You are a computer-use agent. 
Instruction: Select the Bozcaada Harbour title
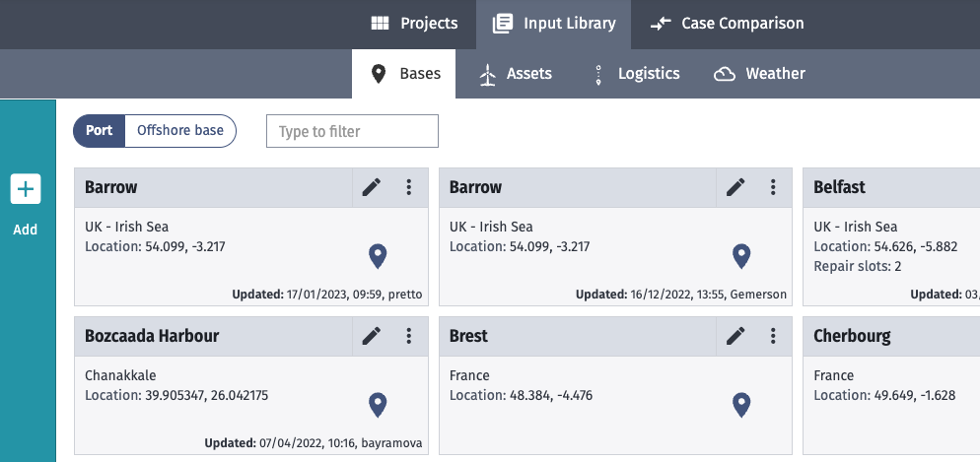point(152,336)
